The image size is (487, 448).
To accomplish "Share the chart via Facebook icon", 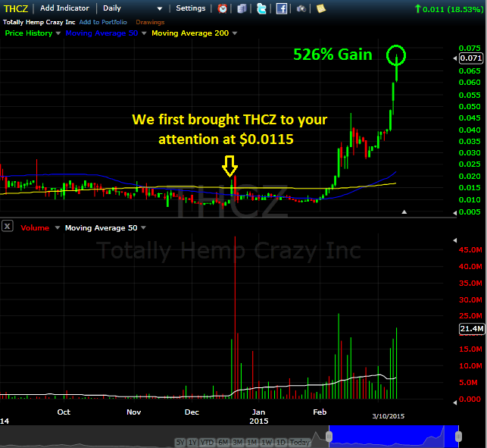I will pos(282,8).
